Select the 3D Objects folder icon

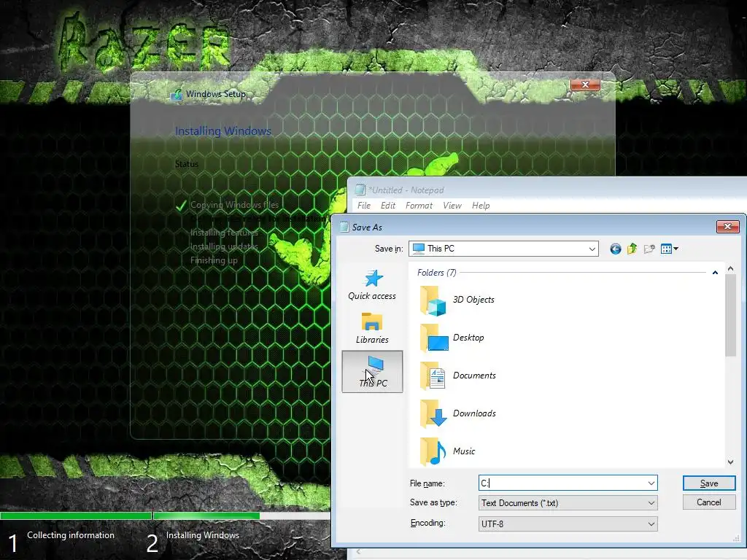click(433, 301)
